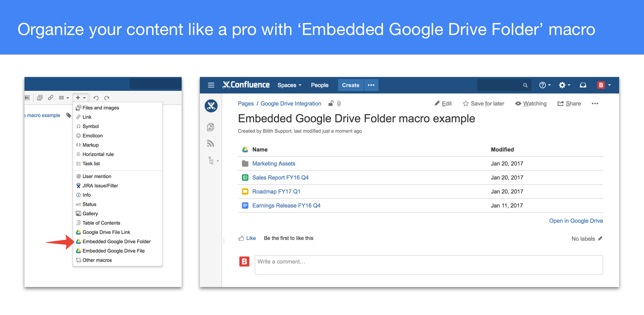Open the blog feed icon in sidebar
644x315 pixels.
(x=210, y=143)
